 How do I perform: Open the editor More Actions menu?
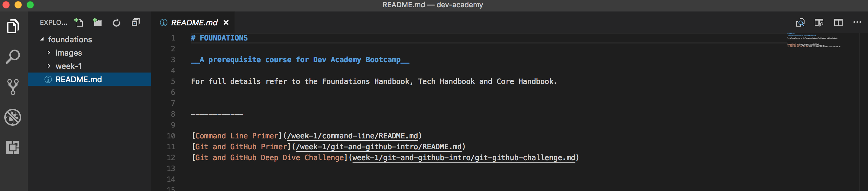[857, 22]
